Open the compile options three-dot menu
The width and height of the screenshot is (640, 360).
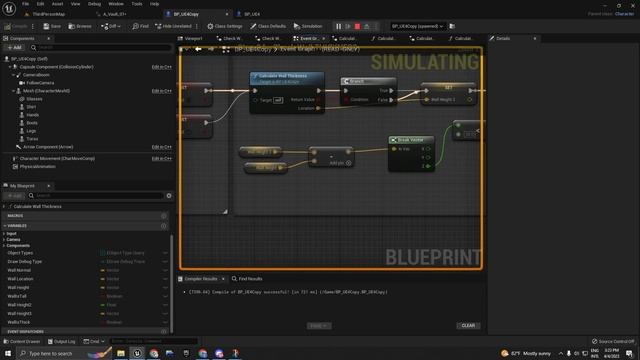coord(33,26)
